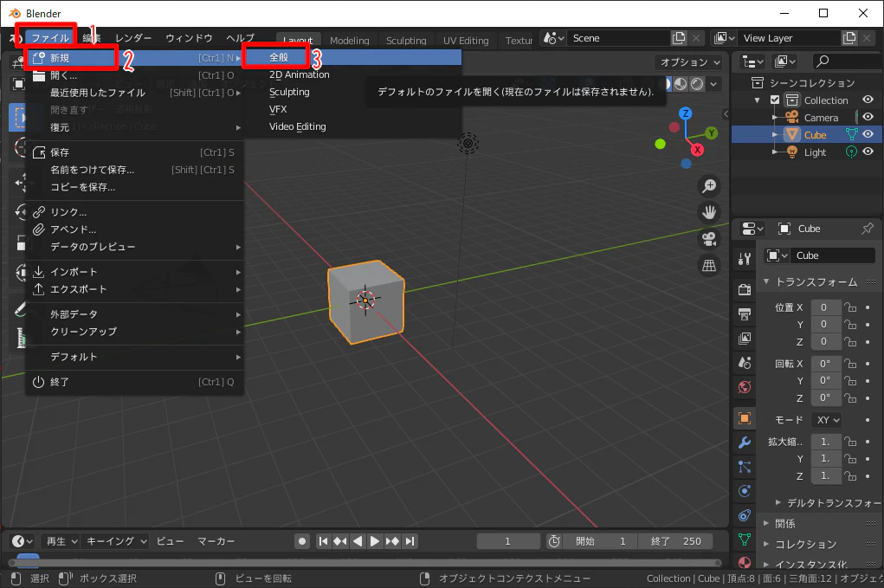The width and height of the screenshot is (884, 588).
Task: Open the World properties globe icon
Action: pos(745,387)
